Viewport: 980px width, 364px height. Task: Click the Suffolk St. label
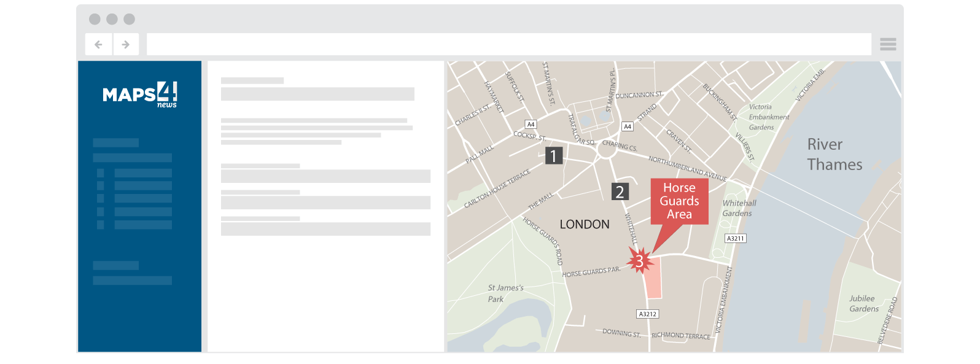[x=515, y=87]
